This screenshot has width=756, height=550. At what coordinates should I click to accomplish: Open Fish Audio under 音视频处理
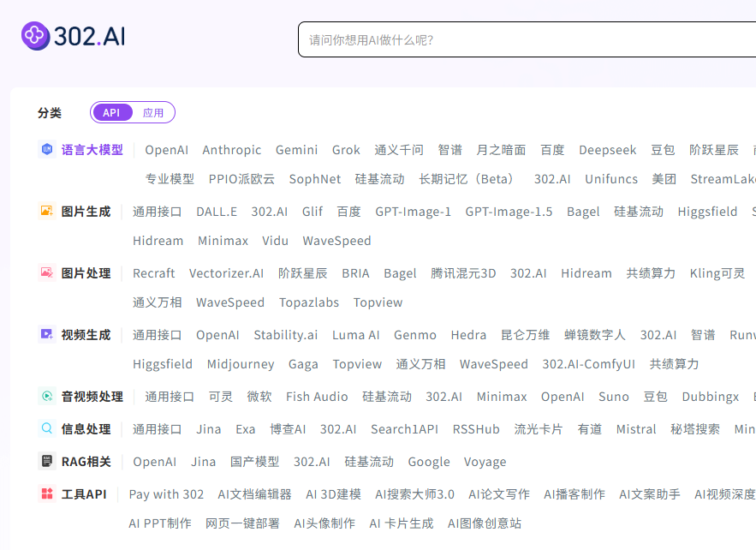click(317, 397)
